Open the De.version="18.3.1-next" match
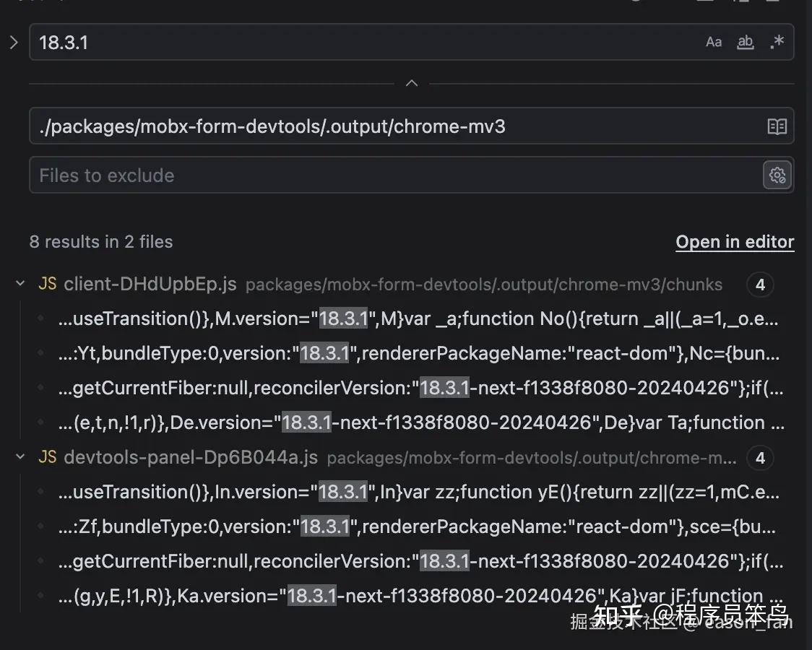This screenshot has height=650, width=812. point(421,422)
